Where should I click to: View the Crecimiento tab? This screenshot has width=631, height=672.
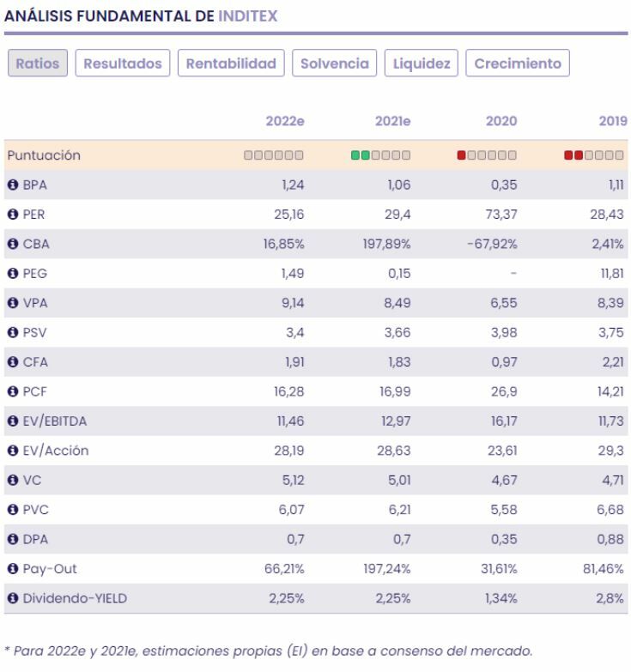518,64
